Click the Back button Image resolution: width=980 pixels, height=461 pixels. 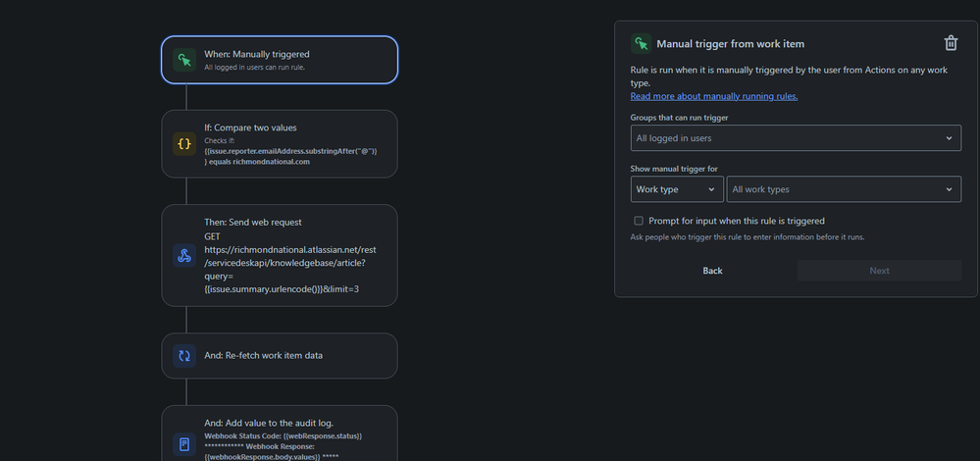[712, 271]
